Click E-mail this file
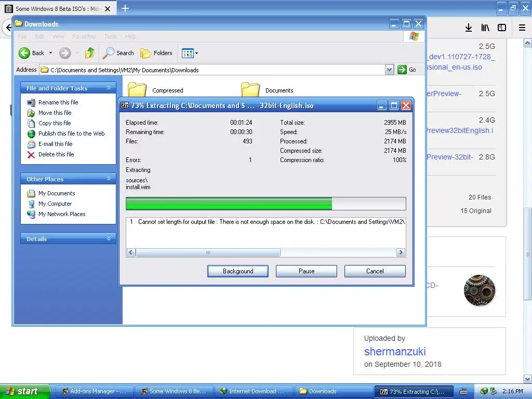 pos(55,144)
